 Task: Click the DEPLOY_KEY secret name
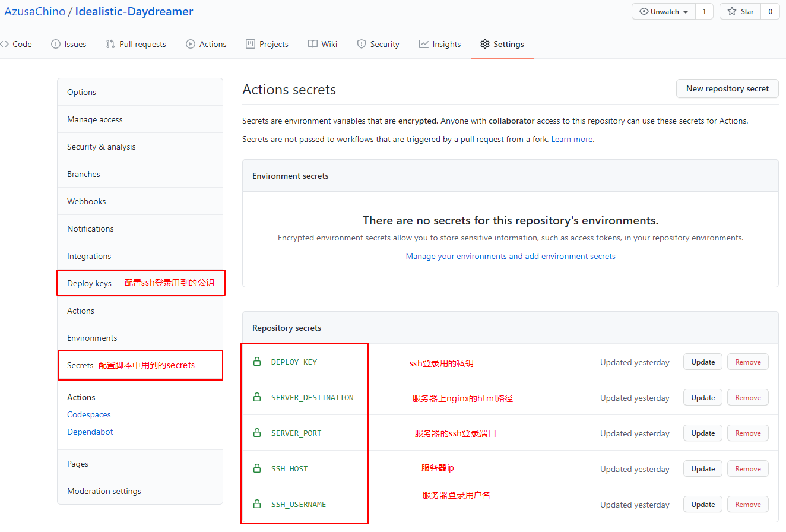pos(294,362)
